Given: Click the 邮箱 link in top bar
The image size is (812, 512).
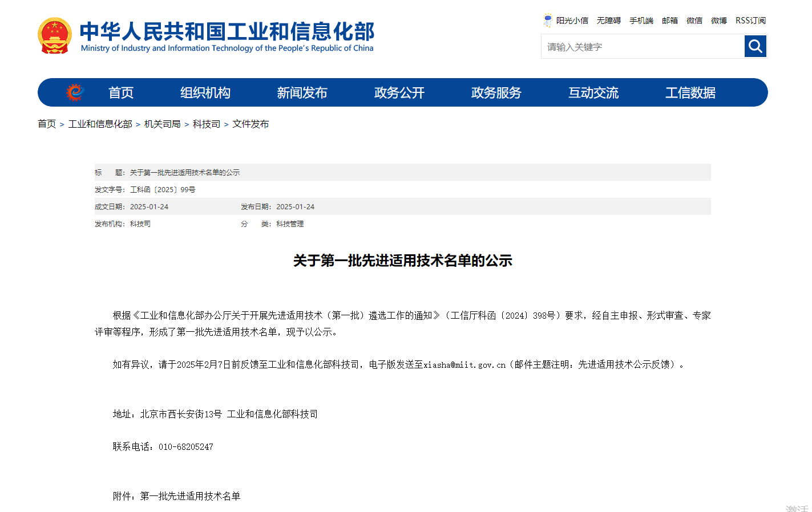Looking at the screenshot, I should pyautogui.click(x=669, y=21).
